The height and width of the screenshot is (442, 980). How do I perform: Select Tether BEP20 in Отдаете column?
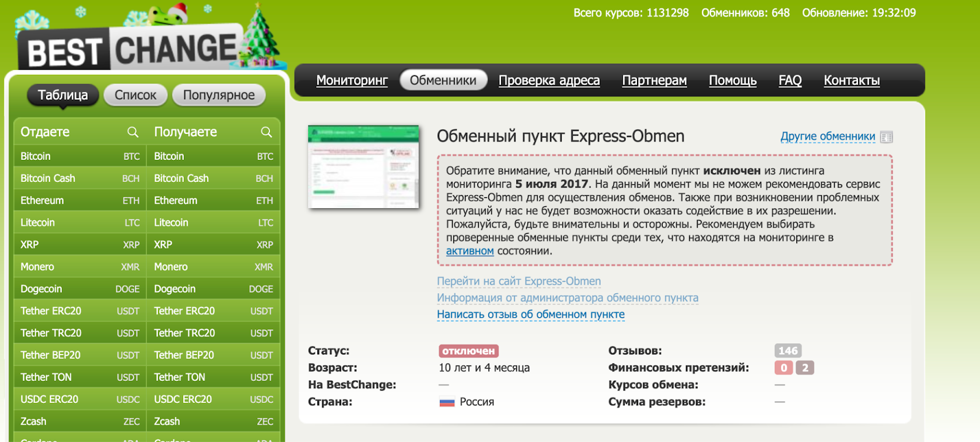pyautogui.click(x=80, y=354)
